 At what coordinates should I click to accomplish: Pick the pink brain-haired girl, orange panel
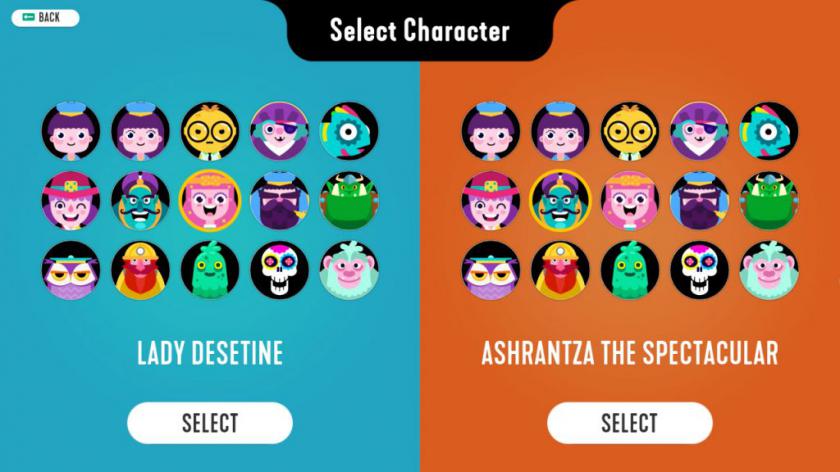tap(630, 201)
